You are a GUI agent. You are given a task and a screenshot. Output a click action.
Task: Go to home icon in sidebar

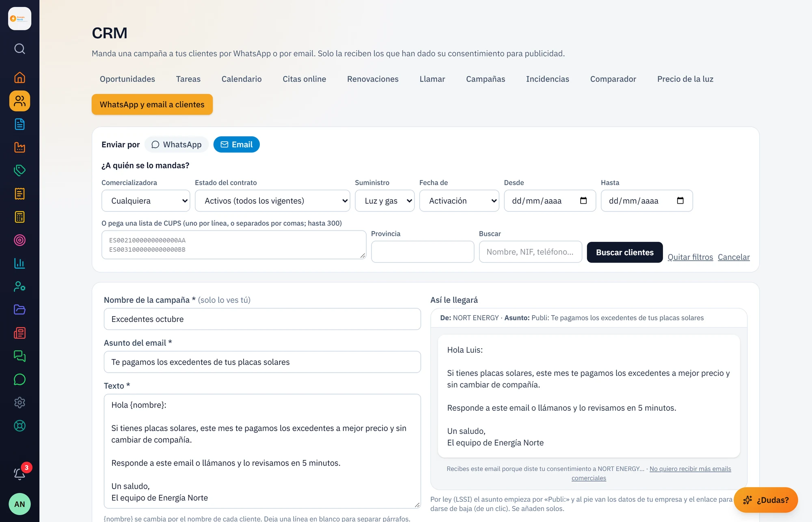point(19,78)
